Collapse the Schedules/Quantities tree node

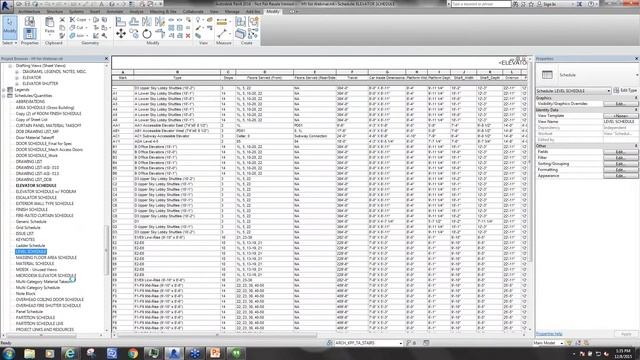(x=4, y=96)
